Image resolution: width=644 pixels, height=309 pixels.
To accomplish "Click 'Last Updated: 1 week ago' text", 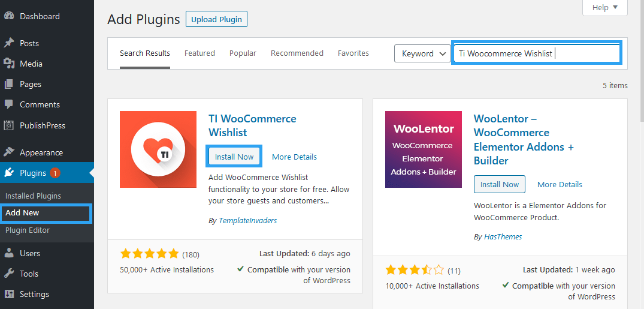I will pyautogui.click(x=569, y=270).
